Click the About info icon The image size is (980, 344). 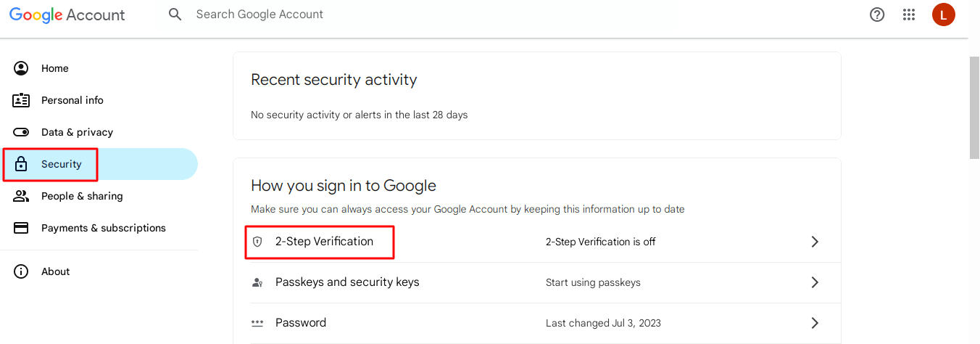point(21,271)
